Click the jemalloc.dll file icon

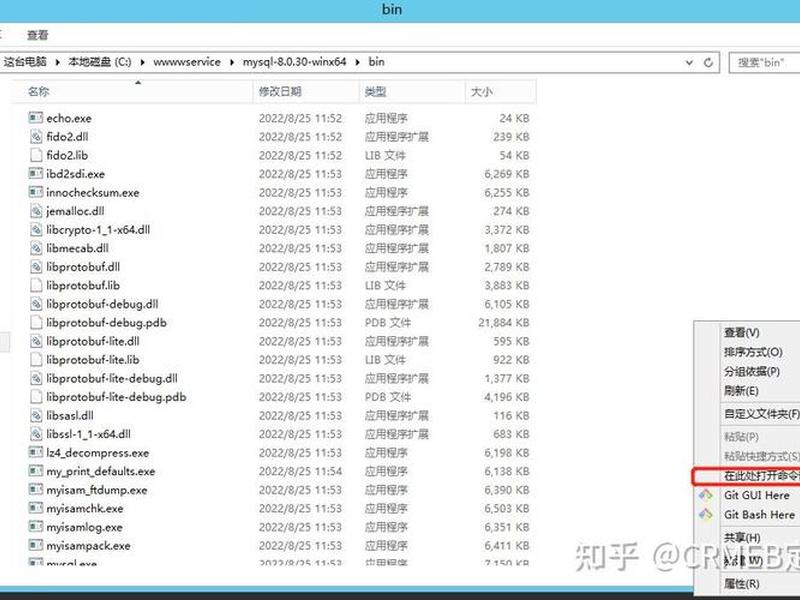pyautogui.click(x=36, y=211)
